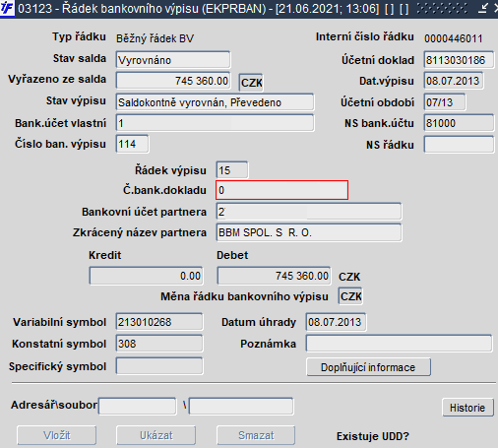Click the iF application icon in title bar
Viewport: 498px width, 448px height.
pyautogui.click(x=7, y=8)
